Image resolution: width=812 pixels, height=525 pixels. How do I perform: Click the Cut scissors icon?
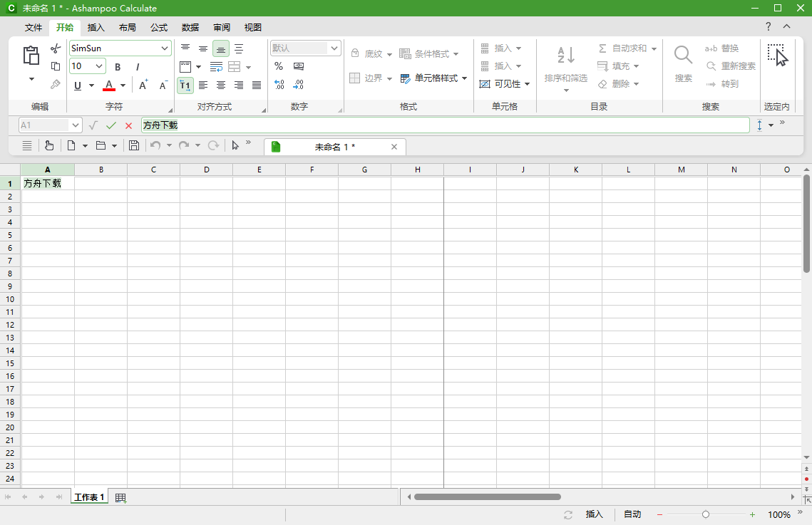click(x=56, y=48)
